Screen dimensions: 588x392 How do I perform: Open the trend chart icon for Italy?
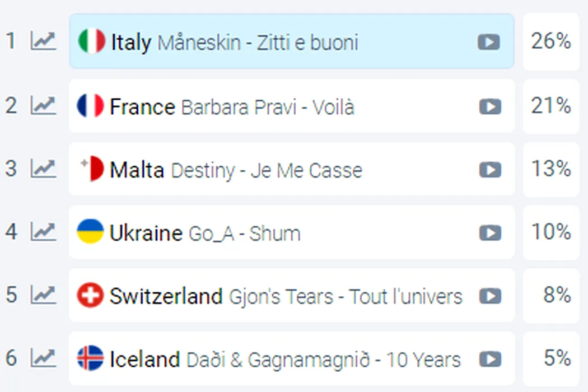pyautogui.click(x=44, y=41)
